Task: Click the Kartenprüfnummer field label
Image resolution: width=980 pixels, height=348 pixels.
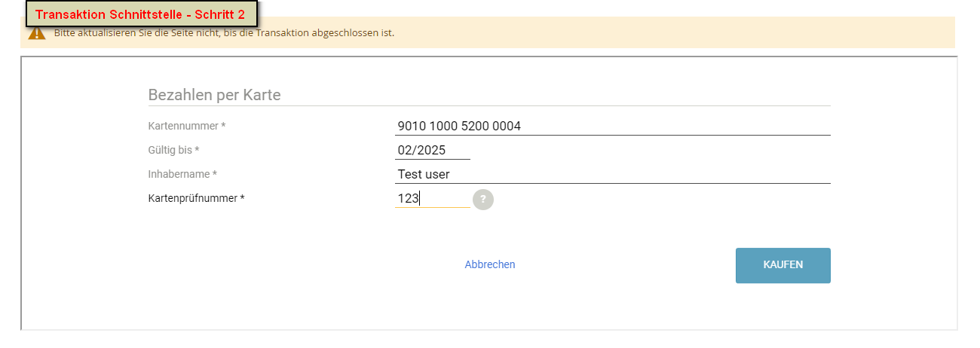Action: 197,198
